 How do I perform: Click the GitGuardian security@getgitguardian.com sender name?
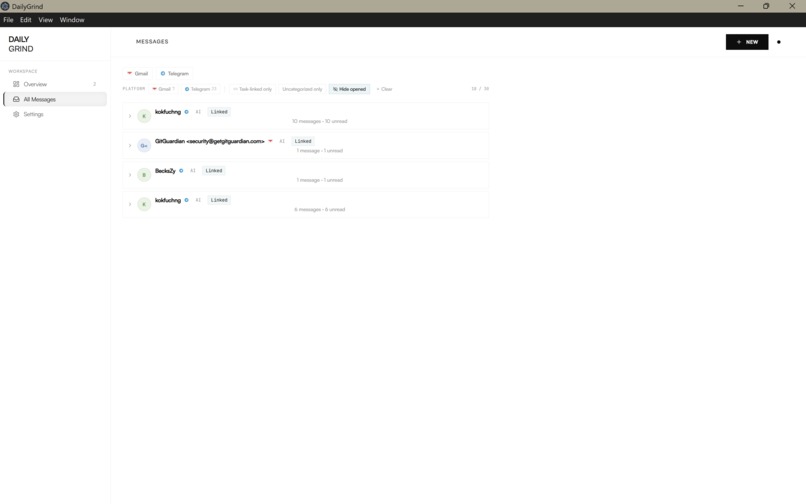point(210,141)
